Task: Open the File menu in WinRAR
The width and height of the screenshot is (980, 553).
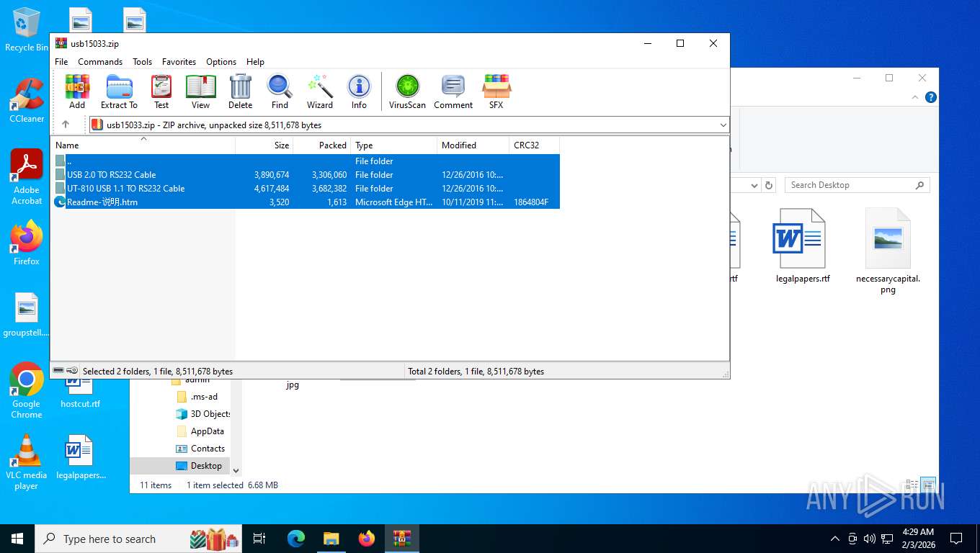Action: pos(61,61)
